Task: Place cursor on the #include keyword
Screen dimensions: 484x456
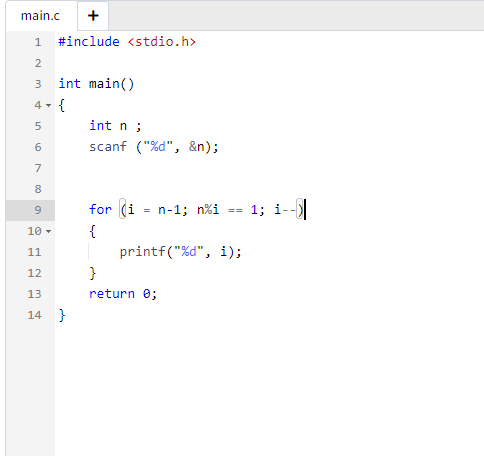Action: tap(89, 42)
